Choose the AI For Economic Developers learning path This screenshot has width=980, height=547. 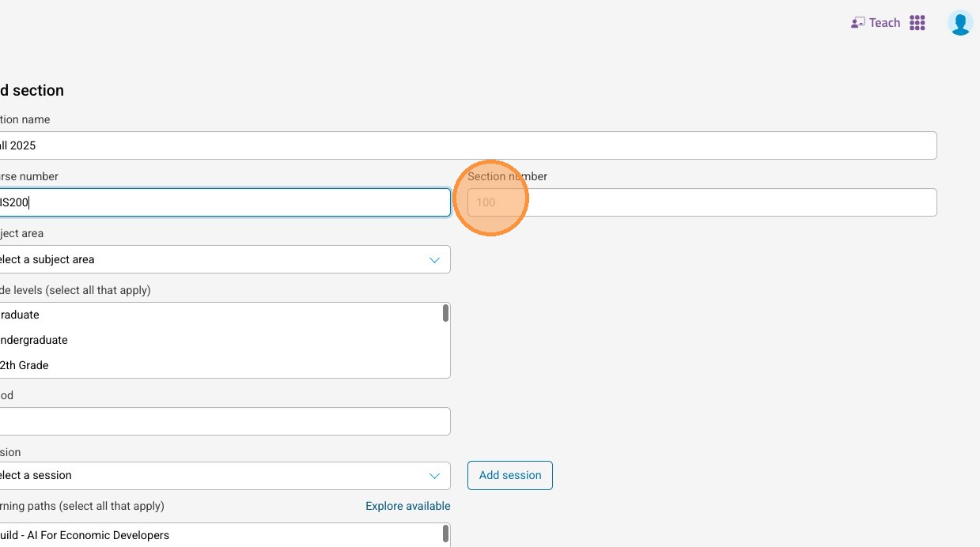pyautogui.click(x=85, y=535)
